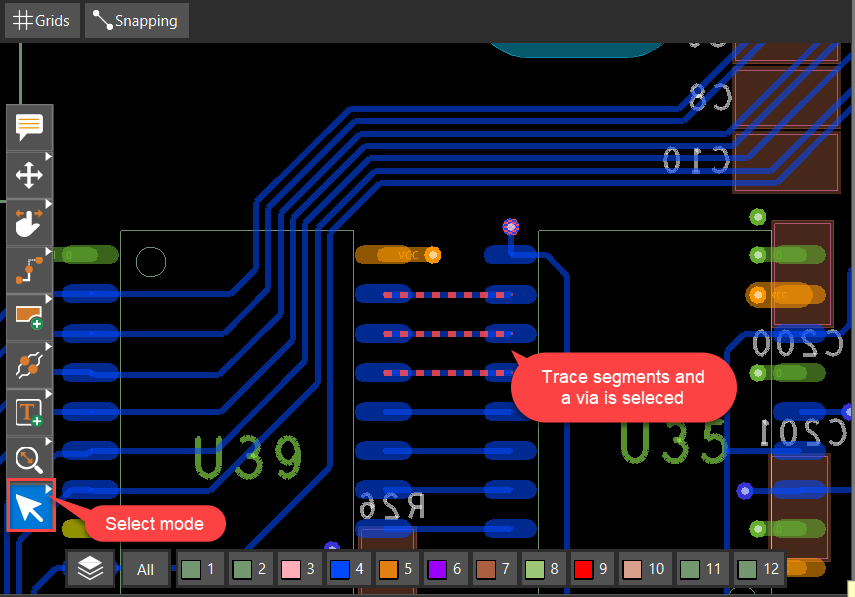Select the mirrored C10 designator text
The image size is (855, 597).
click(696, 160)
